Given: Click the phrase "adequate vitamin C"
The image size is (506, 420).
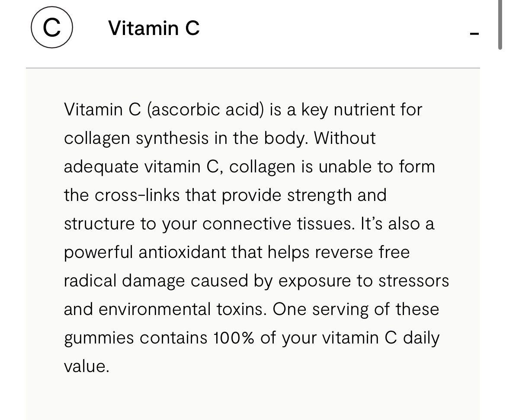Looking at the screenshot, I should click(x=142, y=166).
